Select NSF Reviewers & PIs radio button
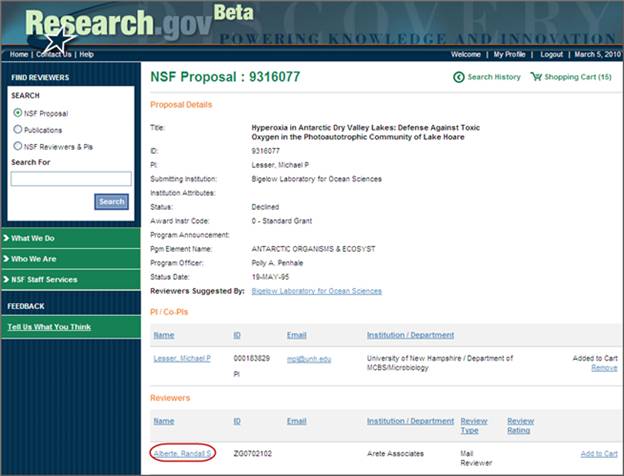The width and height of the screenshot is (624, 476). tap(18, 146)
